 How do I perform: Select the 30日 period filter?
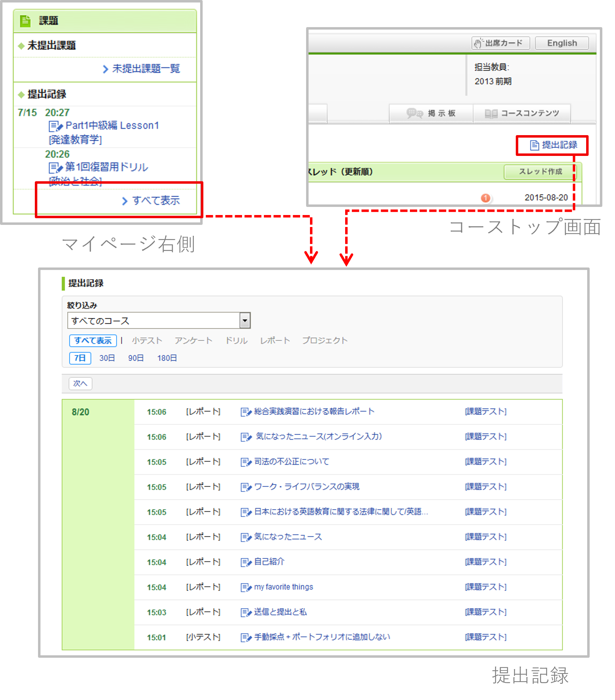click(x=107, y=358)
